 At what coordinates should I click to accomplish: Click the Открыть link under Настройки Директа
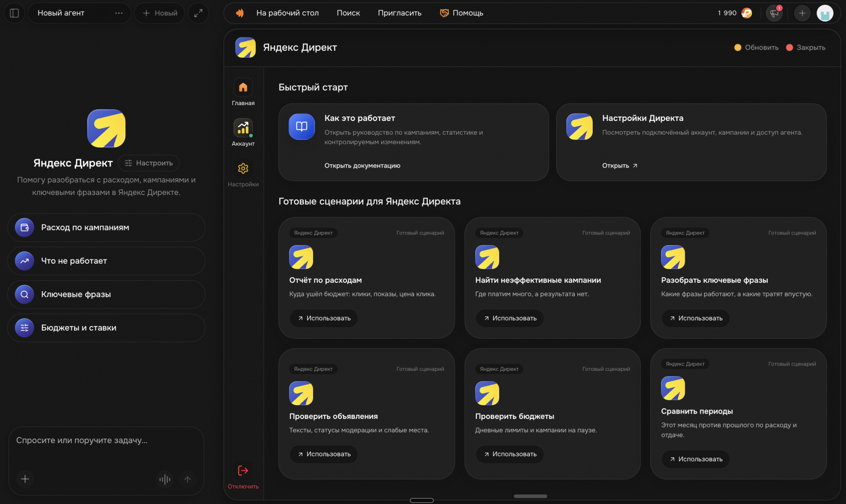pyautogui.click(x=620, y=166)
